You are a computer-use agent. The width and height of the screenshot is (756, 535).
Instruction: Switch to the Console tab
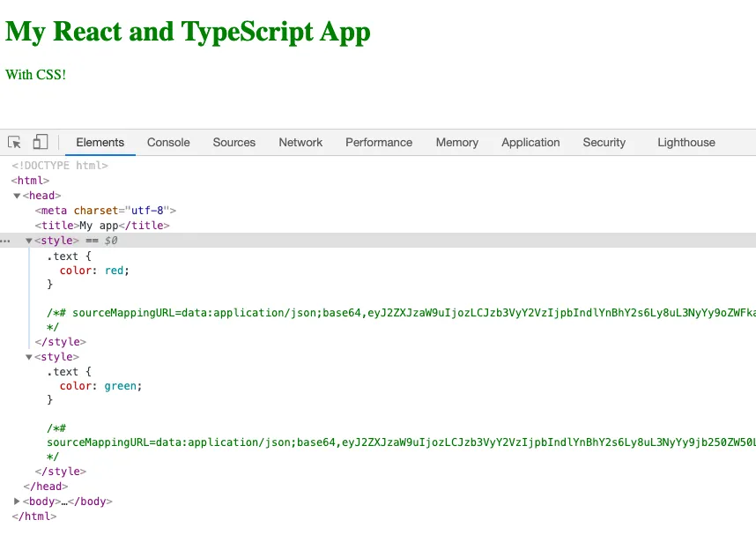pos(168,142)
